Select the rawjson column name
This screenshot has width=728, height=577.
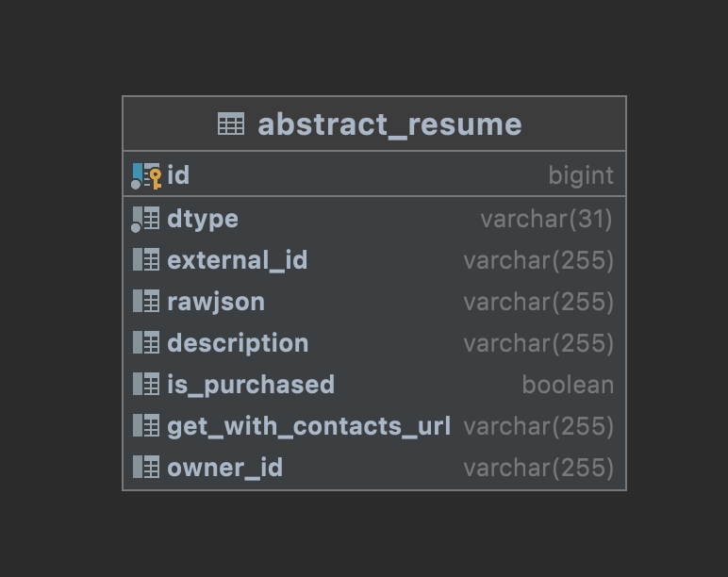pyautogui.click(x=216, y=303)
